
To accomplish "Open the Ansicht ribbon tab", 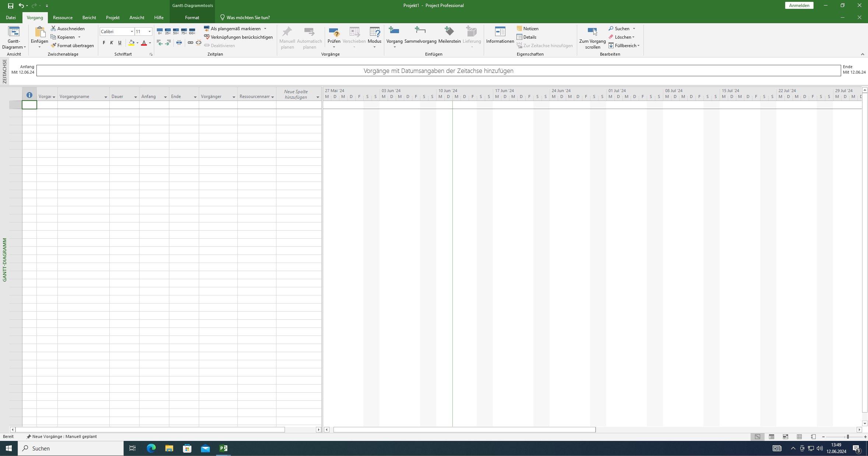I will [x=137, y=17].
